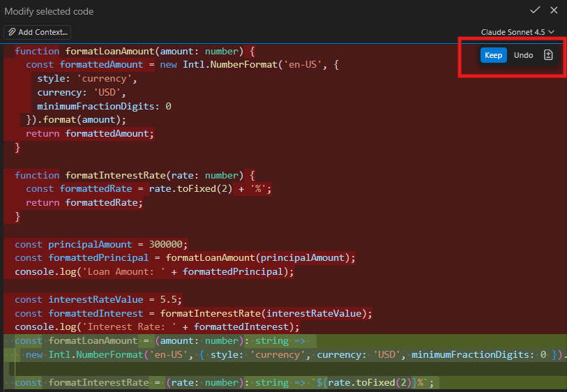Viewport: 567px width, 392px height.
Task: Click added 'new Intl.NumberFormat' one-liner
Action: tap(296, 355)
